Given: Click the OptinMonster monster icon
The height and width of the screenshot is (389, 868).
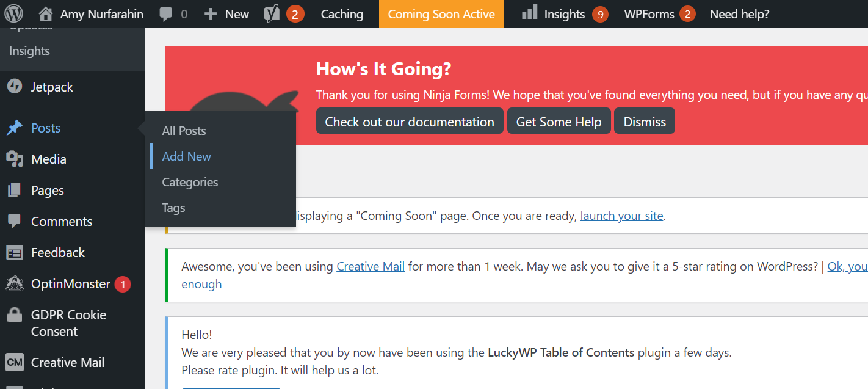Looking at the screenshot, I should click(15, 283).
